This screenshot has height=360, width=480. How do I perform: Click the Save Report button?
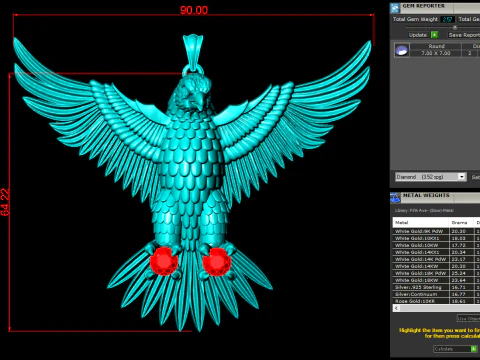click(x=463, y=35)
